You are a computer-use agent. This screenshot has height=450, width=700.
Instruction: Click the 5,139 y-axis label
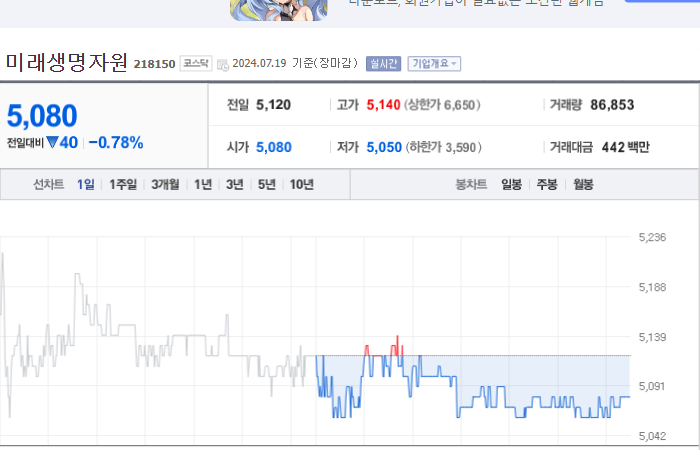pos(652,338)
